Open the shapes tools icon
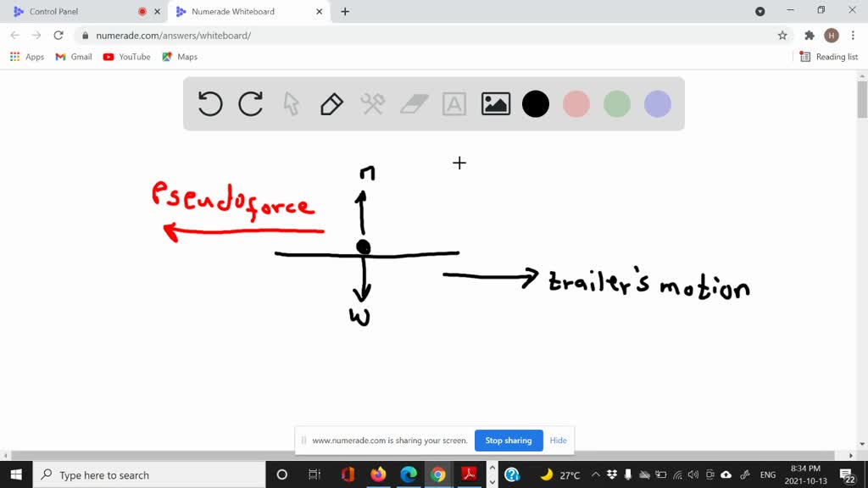This screenshot has width=868, height=488. [373, 104]
